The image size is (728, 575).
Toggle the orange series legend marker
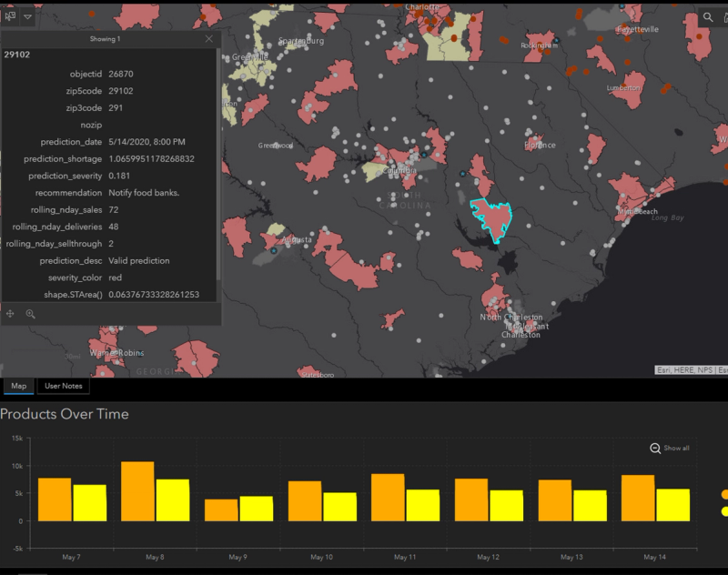(724, 495)
